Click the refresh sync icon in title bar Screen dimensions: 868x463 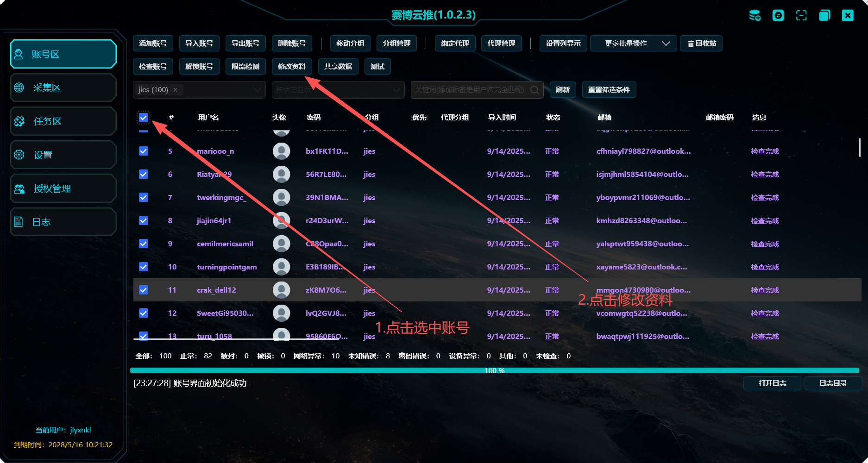point(778,15)
